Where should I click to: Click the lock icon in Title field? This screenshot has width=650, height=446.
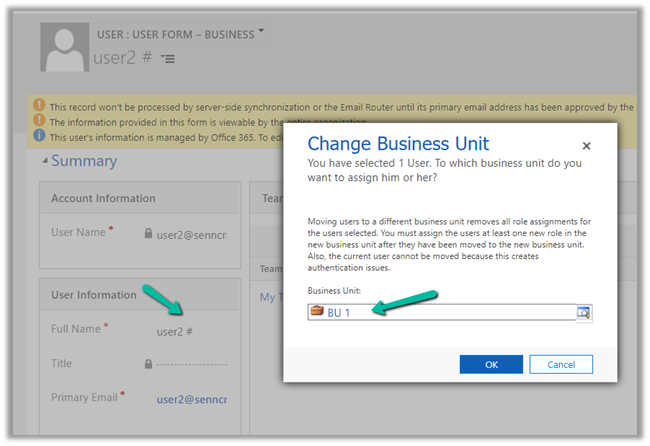coord(148,364)
